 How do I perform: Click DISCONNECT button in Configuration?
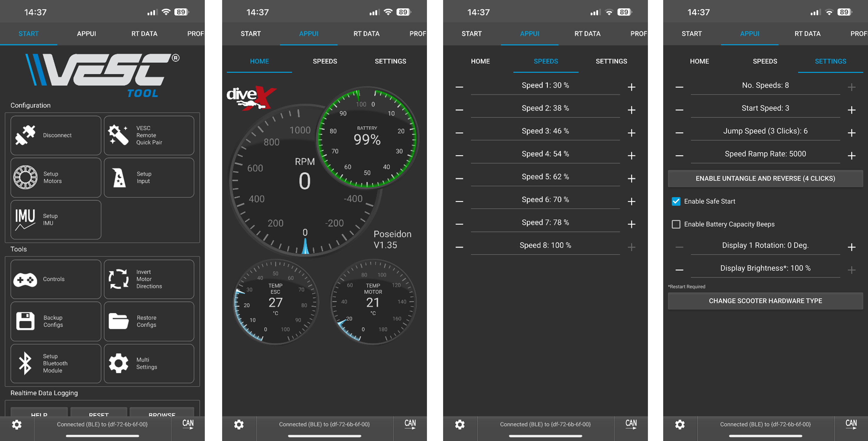pyautogui.click(x=54, y=135)
